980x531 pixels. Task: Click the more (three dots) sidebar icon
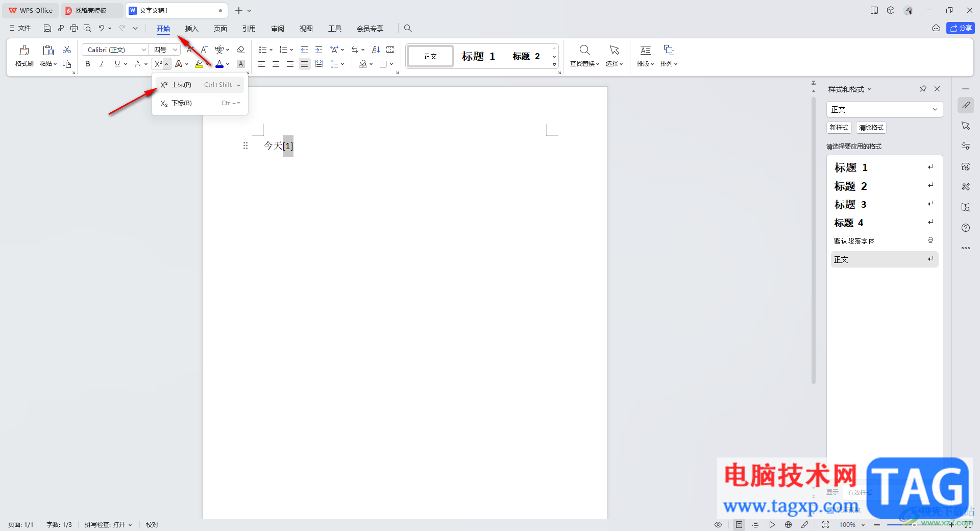(x=966, y=248)
